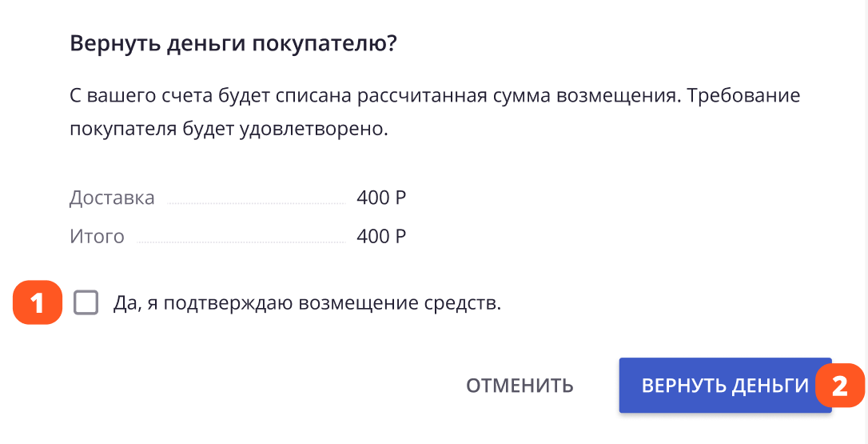868x444 pixels.
Task: Tick the refund confirmation checkbox
Action: [86, 303]
